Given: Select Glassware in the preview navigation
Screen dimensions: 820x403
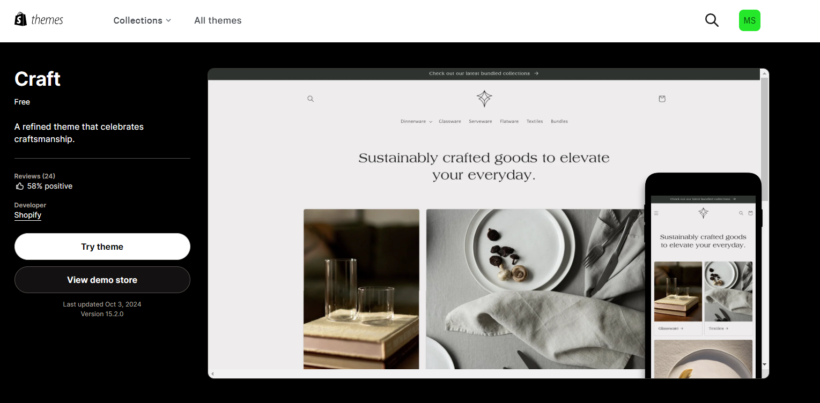Looking at the screenshot, I should (x=449, y=121).
